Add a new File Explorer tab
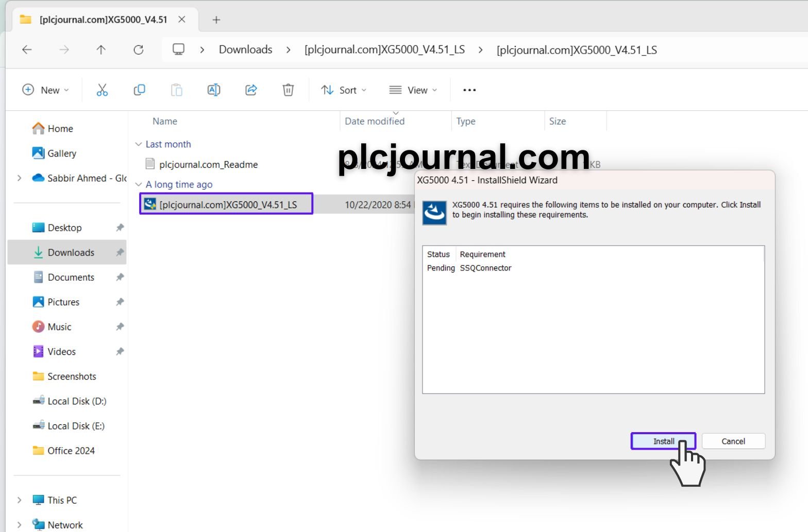This screenshot has height=532, width=808. (216, 20)
